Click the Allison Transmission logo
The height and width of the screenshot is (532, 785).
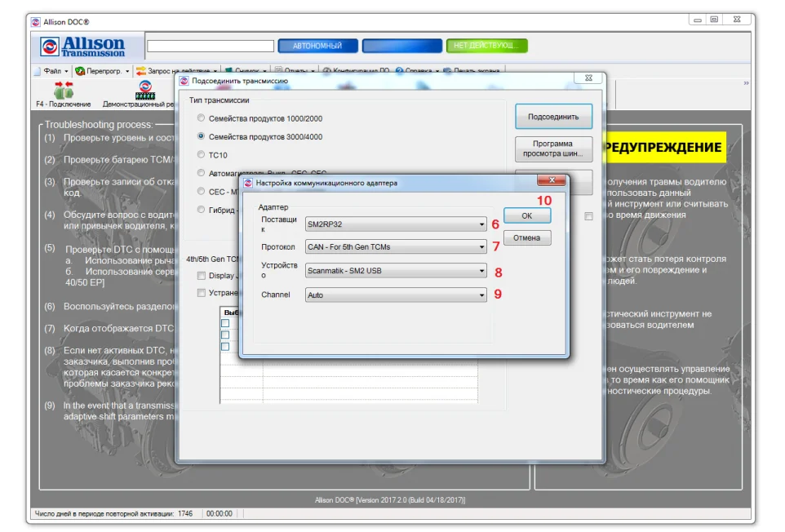[x=82, y=47]
